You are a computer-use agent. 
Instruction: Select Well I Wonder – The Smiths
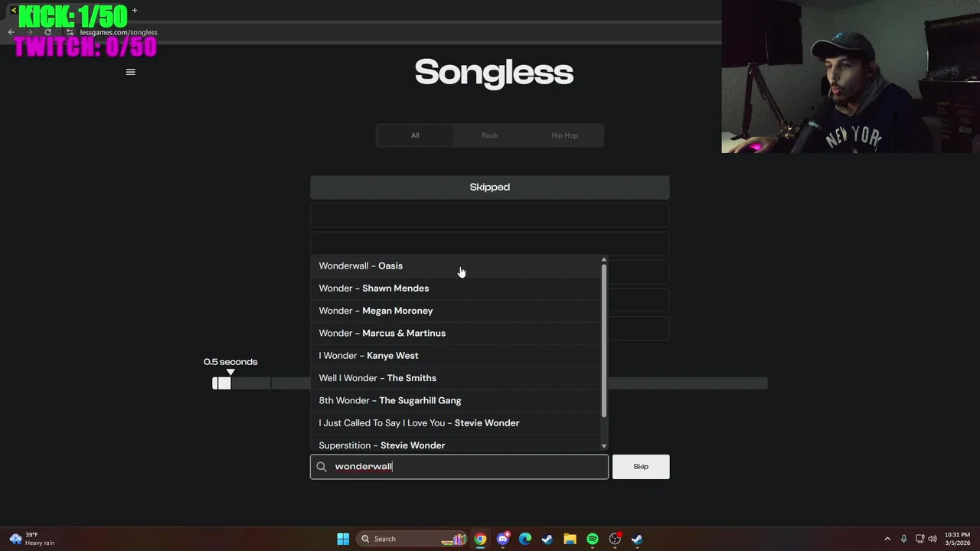(x=456, y=378)
